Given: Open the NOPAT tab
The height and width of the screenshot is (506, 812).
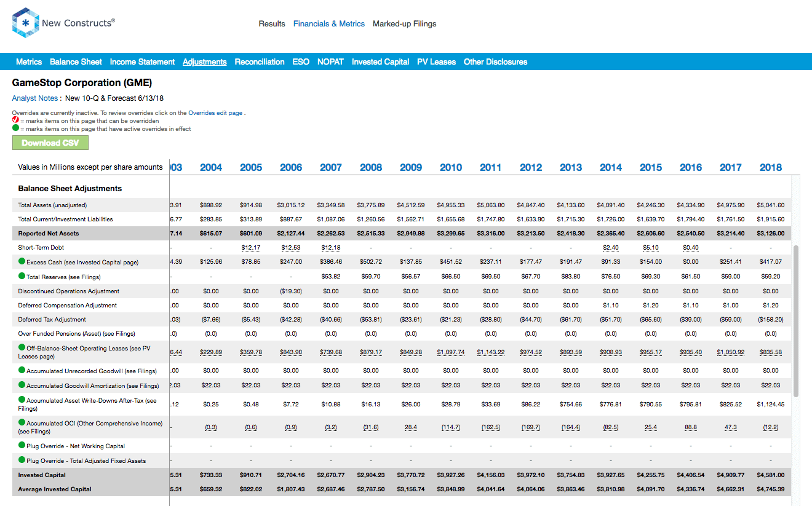Looking at the screenshot, I should tap(330, 62).
